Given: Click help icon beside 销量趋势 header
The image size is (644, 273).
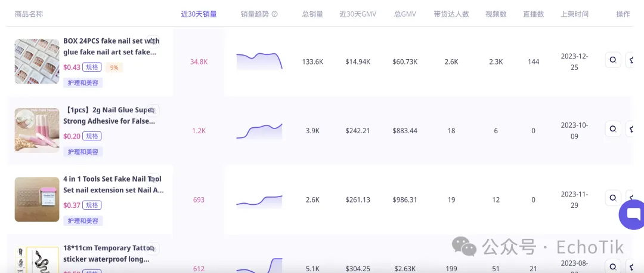Looking at the screenshot, I should (274, 14).
